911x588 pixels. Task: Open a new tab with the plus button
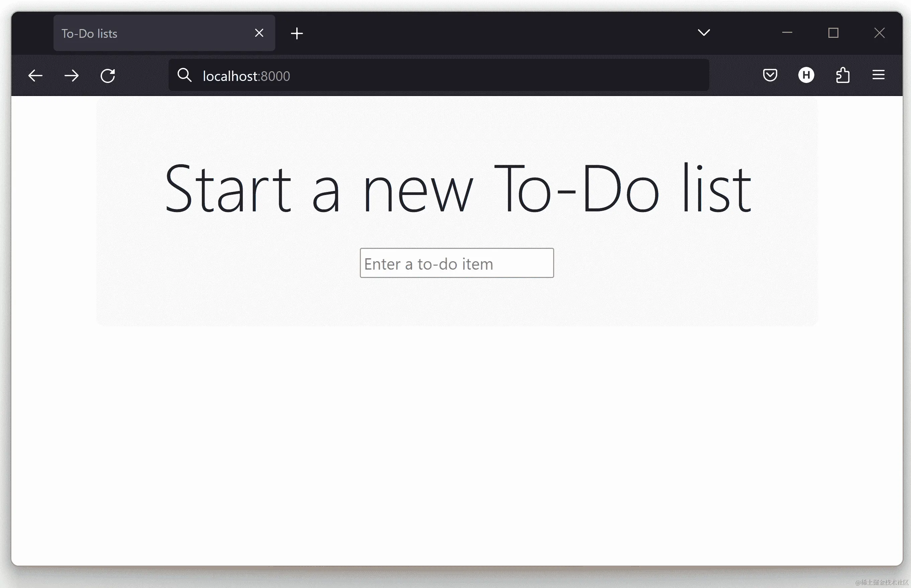pos(297,33)
